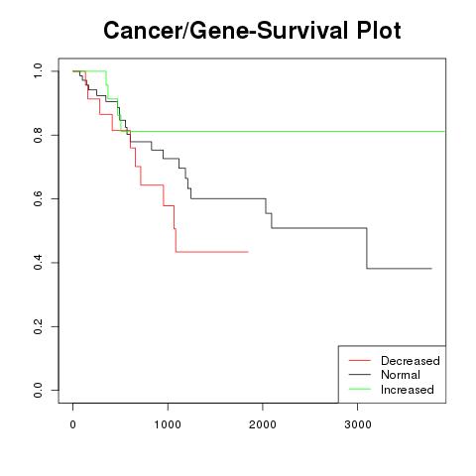Image resolution: width=476 pixels, height=476 pixels.
Task: Click the 1000 x-axis tick label
Action: (168, 424)
